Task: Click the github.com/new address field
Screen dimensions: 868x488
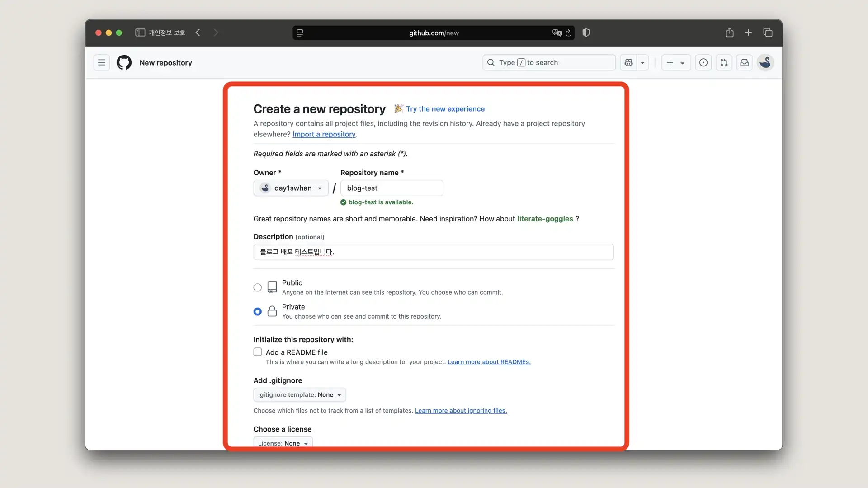Action: pos(434,33)
